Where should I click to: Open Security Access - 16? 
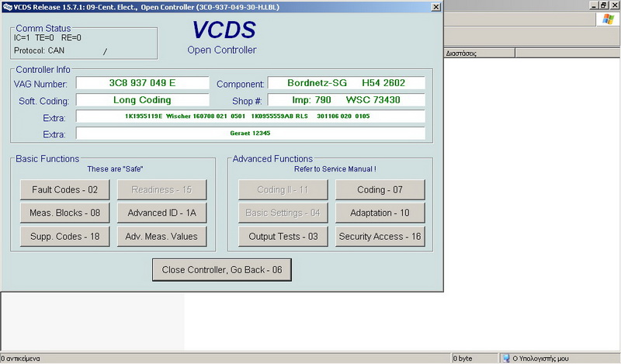click(380, 237)
